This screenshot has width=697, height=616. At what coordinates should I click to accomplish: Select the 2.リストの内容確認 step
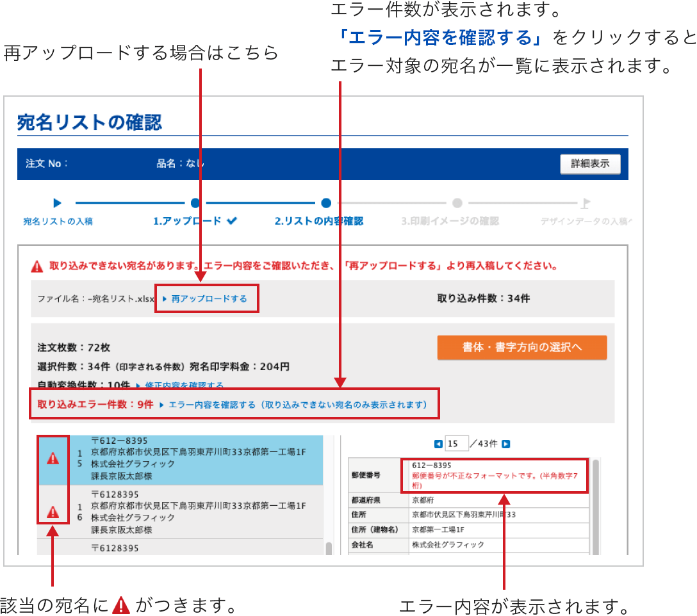pos(319,221)
